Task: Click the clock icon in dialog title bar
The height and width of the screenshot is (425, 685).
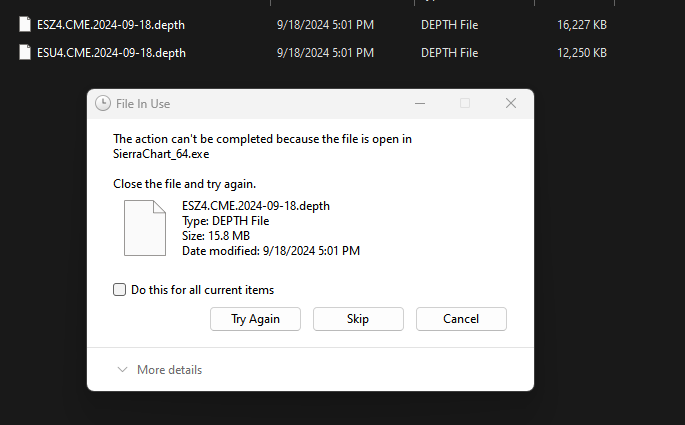Action: coord(103,103)
